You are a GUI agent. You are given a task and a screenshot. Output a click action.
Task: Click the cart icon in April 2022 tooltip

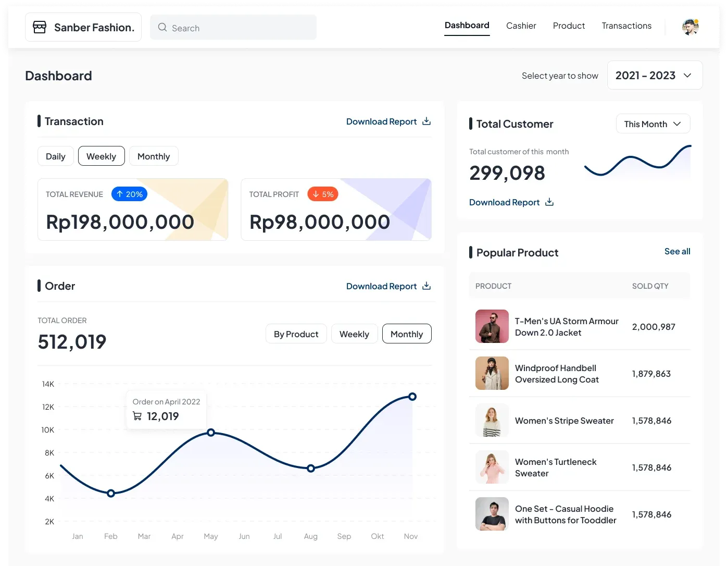point(137,416)
